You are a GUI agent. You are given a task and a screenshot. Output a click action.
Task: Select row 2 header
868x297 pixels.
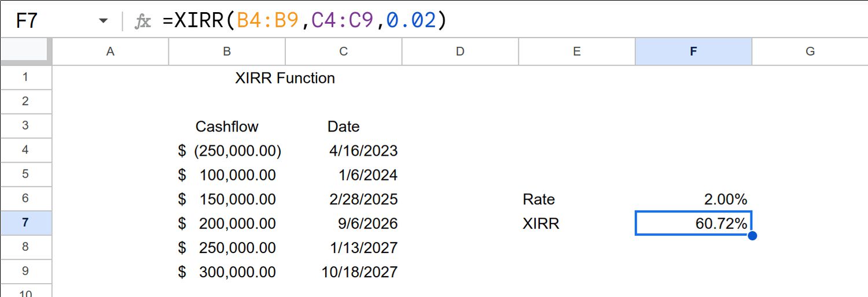26,101
